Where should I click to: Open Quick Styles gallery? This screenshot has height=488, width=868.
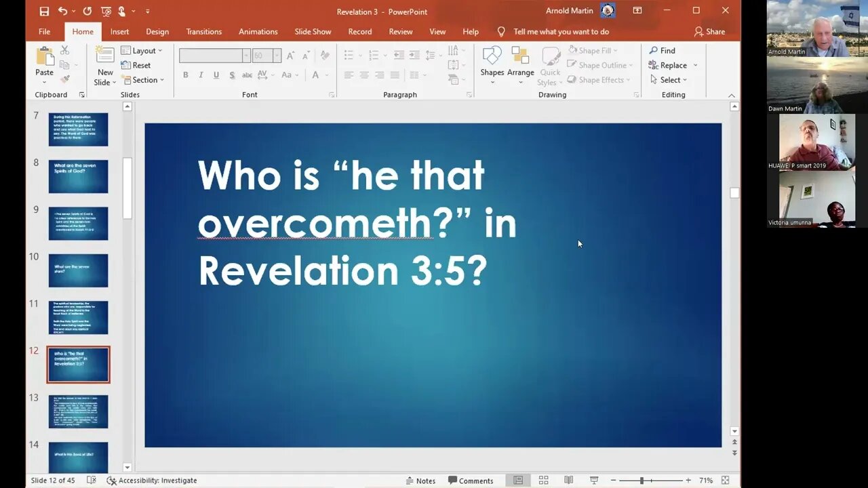(550, 66)
